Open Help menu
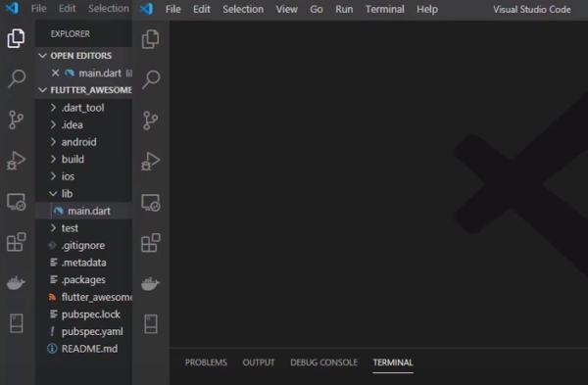Screen dimensions: 588x385 (x=427, y=9)
